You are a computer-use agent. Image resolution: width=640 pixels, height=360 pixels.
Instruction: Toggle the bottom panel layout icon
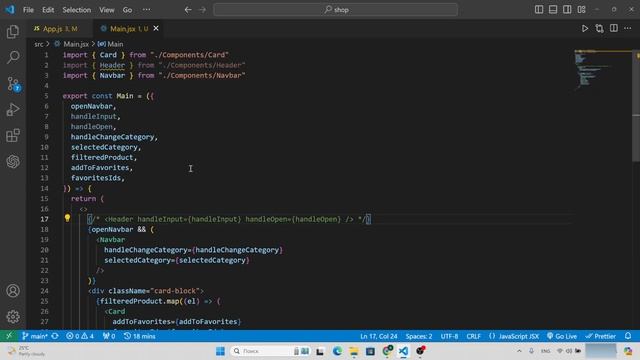pyautogui.click(x=553, y=9)
